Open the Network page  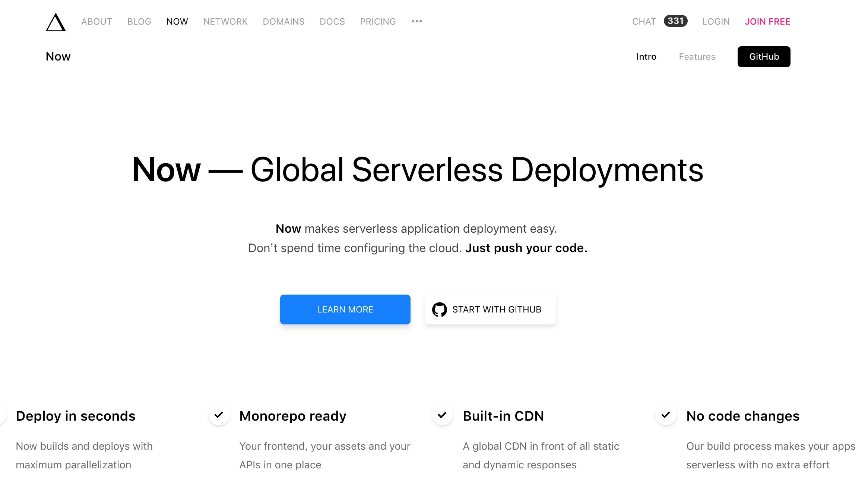click(225, 22)
